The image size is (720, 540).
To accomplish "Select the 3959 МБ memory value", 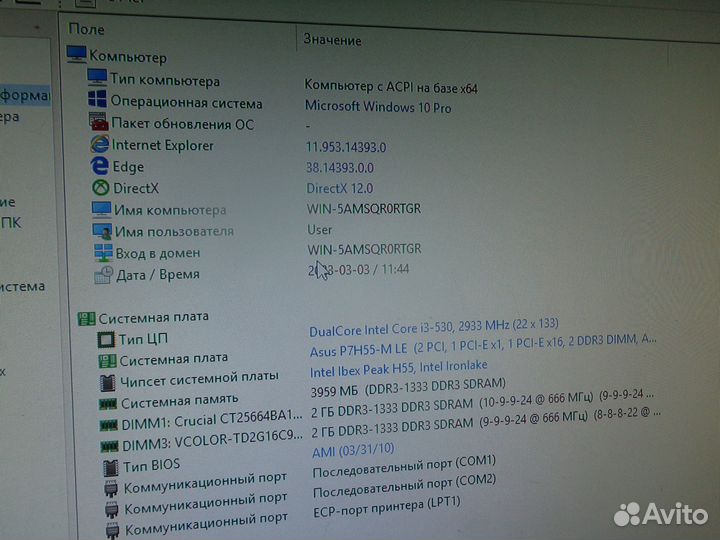I will pyautogui.click(x=408, y=387).
